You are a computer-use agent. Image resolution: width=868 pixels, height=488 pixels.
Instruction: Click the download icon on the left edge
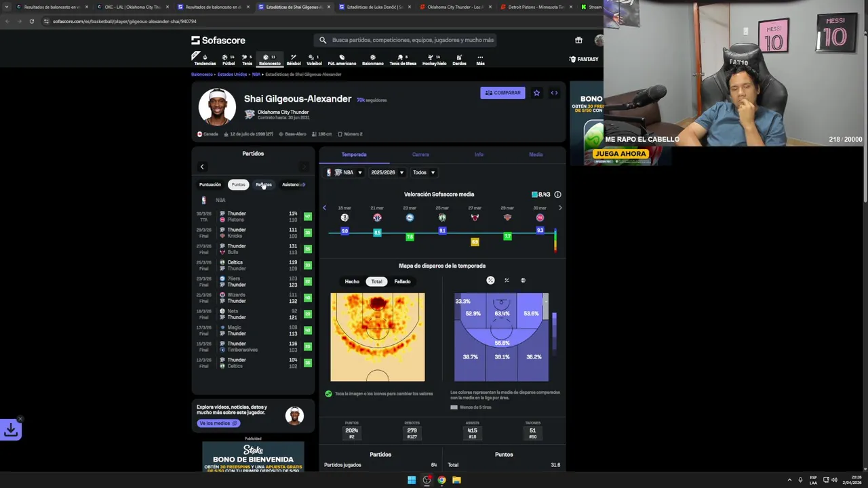coord(11,430)
